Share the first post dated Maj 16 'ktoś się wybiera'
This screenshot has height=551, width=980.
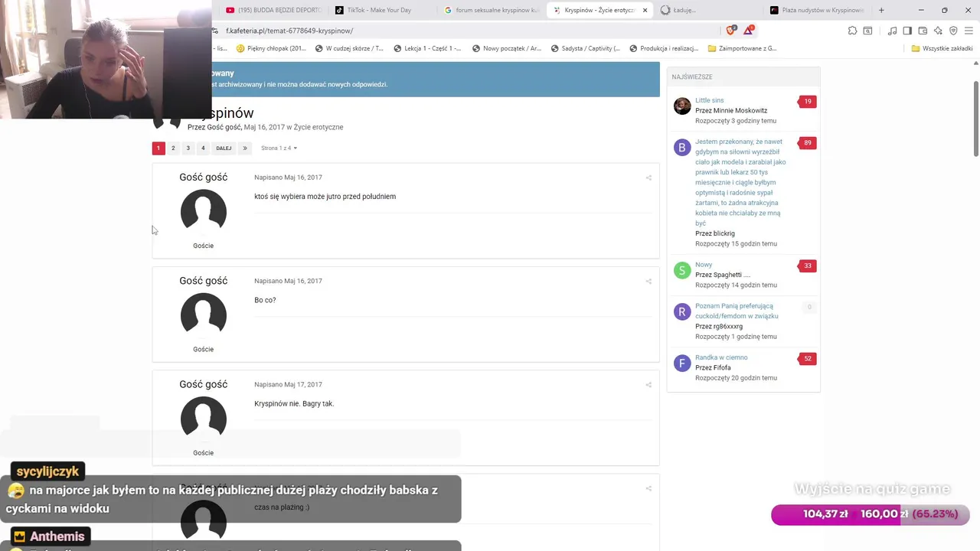click(x=648, y=178)
